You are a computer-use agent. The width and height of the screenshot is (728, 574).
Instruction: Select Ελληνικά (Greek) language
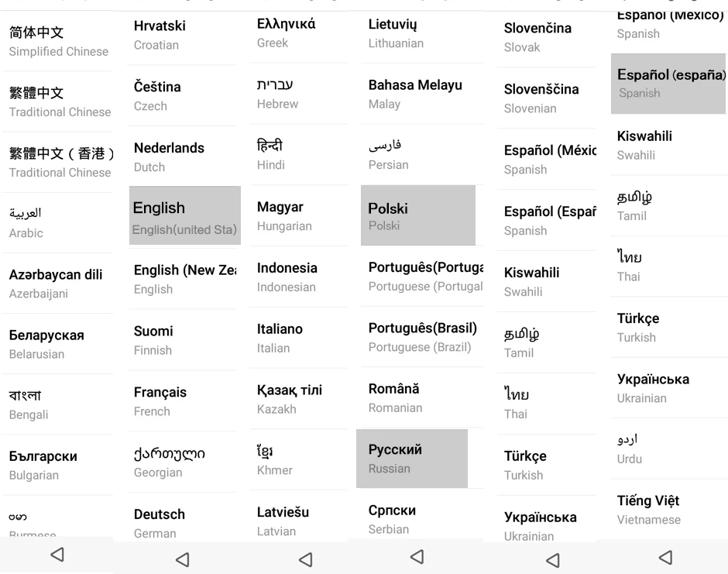pyautogui.click(x=298, y=33)
